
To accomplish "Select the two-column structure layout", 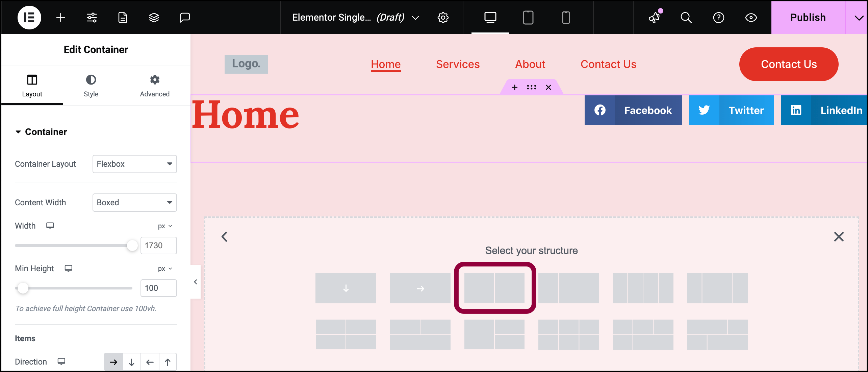I will 494,288.
